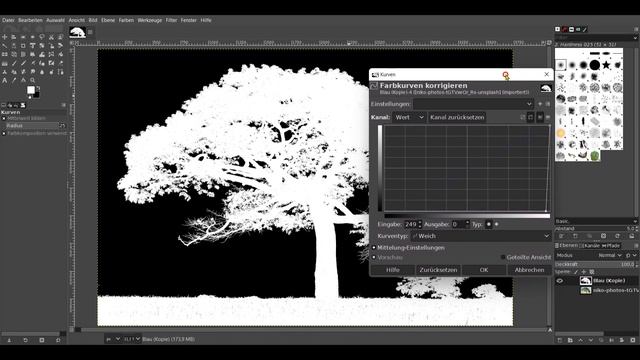640x360 pixels.
Task: Select the star brush thumbnail
Action: click(x=606, y=64)
